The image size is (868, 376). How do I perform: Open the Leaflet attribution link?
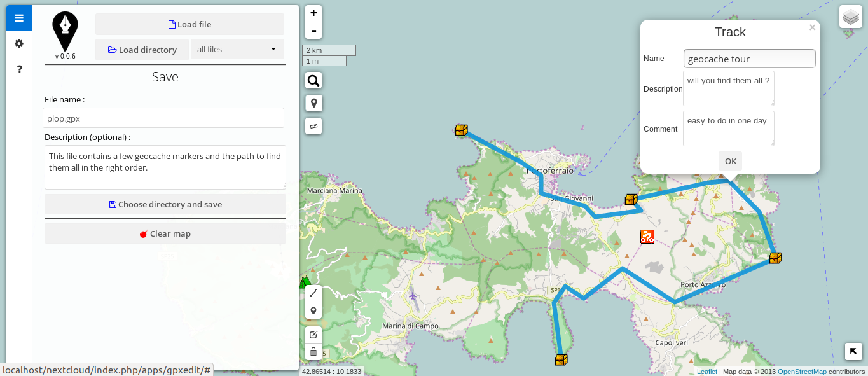point(706,372)
